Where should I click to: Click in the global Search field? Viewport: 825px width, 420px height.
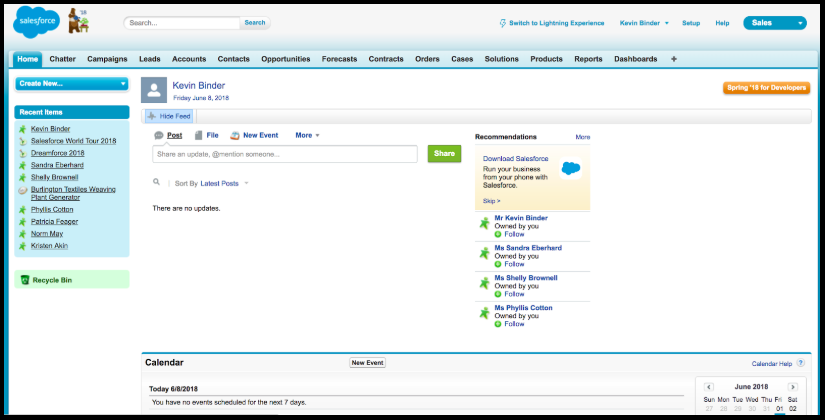182,23
